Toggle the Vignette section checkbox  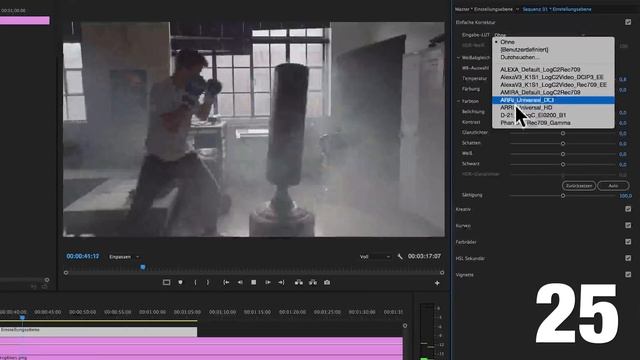click(628, 274)
